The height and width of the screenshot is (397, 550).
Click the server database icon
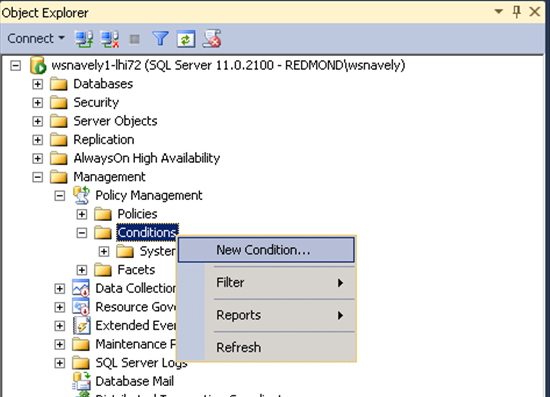38,65
